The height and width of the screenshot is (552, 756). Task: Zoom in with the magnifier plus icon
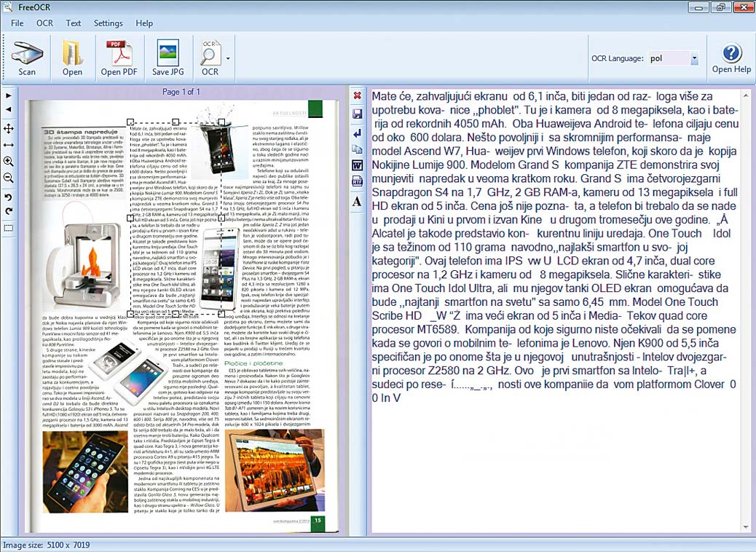pyautogui.click(x=9, y=162)
